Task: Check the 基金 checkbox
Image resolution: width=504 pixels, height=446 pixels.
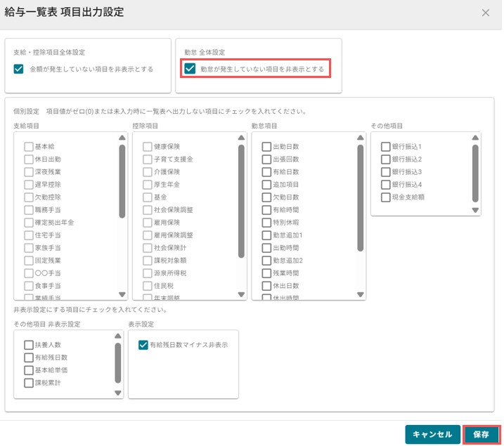Action: (x=148, y=197)
